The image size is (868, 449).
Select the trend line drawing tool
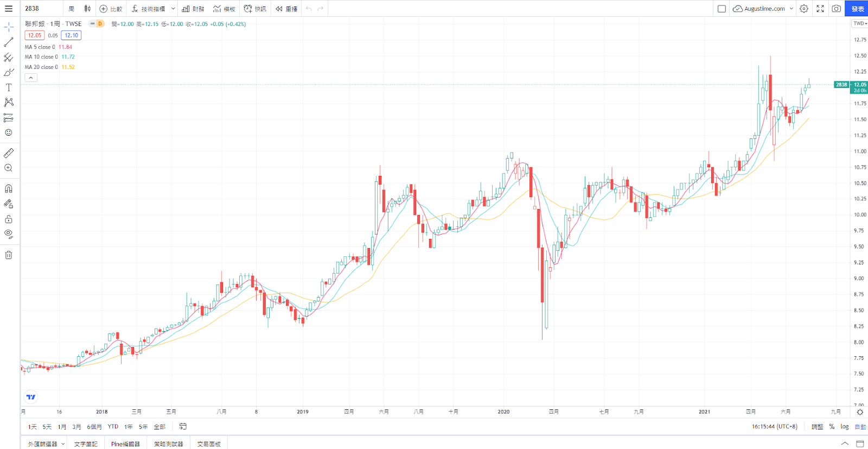coord(9,42)
